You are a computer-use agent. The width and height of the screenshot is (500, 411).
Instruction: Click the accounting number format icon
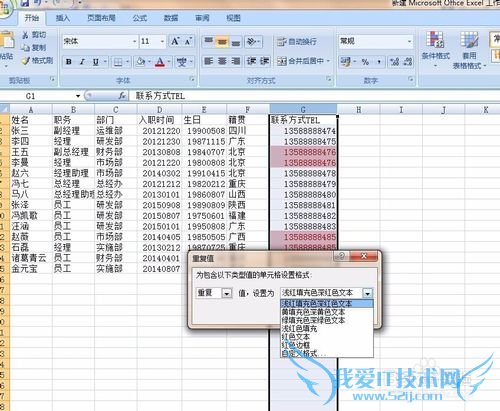pos(346,61)
